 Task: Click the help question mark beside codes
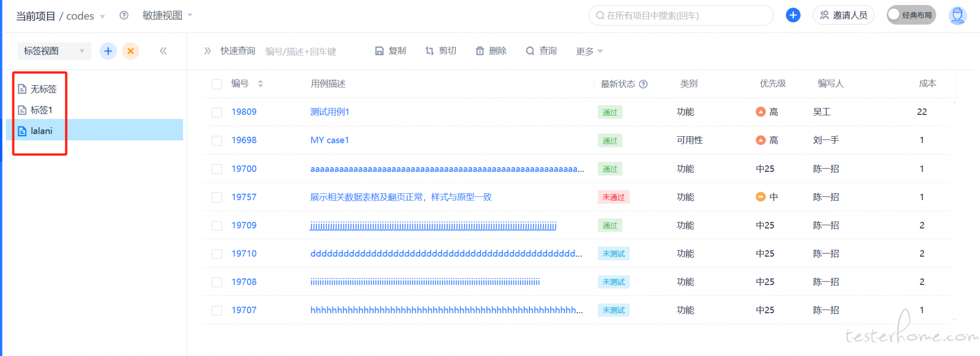coord(124,16)
